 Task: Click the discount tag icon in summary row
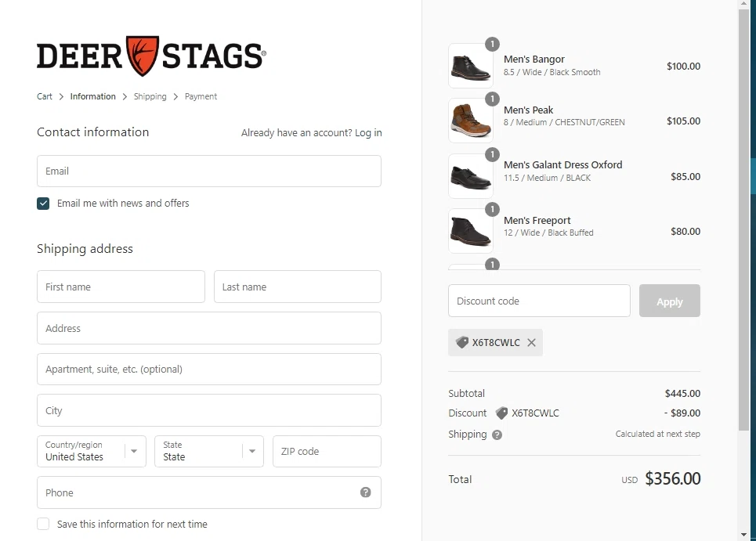pos(501,413)
